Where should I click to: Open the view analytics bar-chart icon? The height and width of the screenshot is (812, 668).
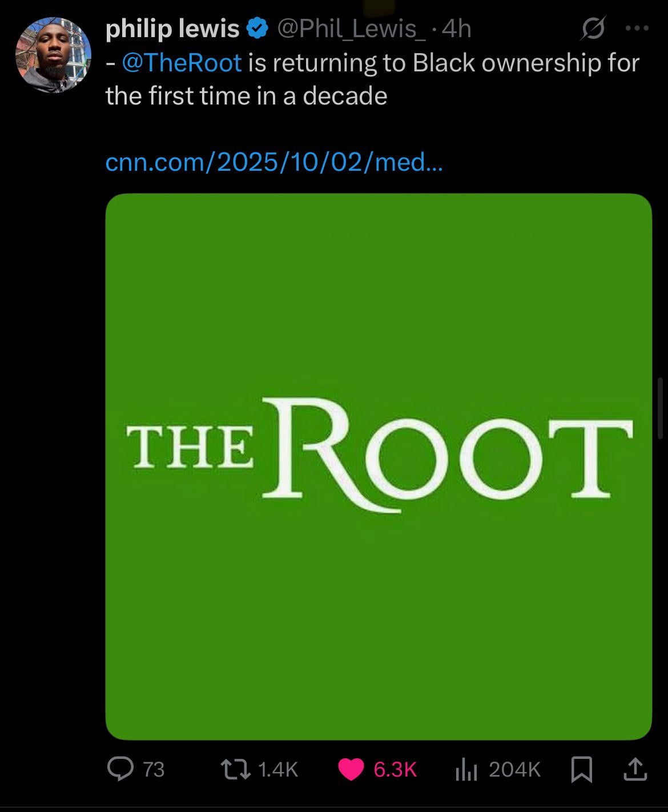(x=466, y=770)
